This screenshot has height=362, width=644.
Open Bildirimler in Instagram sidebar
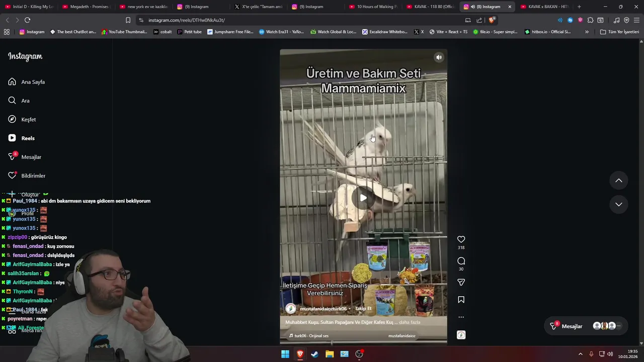(x=27, y=175)
